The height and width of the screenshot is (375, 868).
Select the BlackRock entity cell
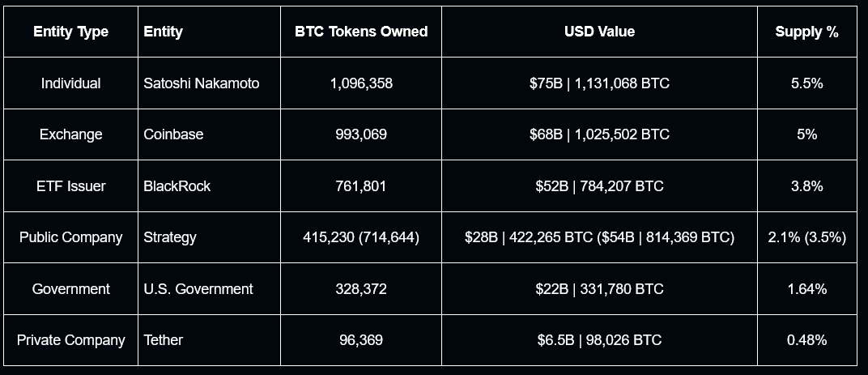177,186
